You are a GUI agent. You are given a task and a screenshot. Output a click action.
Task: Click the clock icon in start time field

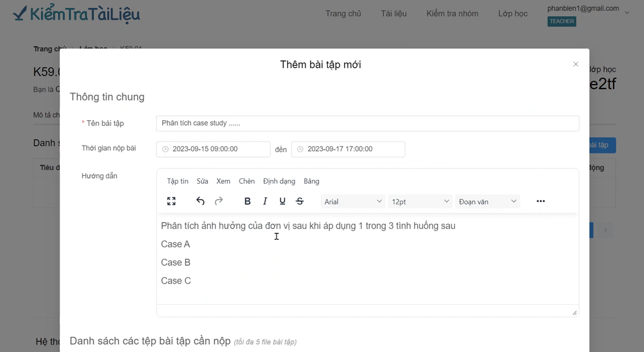coord(165,149)
